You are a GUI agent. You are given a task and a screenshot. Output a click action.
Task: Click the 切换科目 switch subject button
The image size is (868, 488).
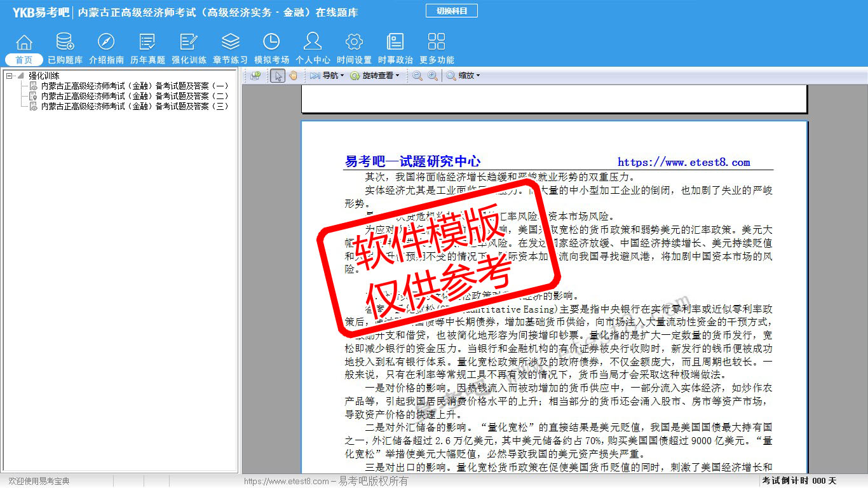point(451,11)
